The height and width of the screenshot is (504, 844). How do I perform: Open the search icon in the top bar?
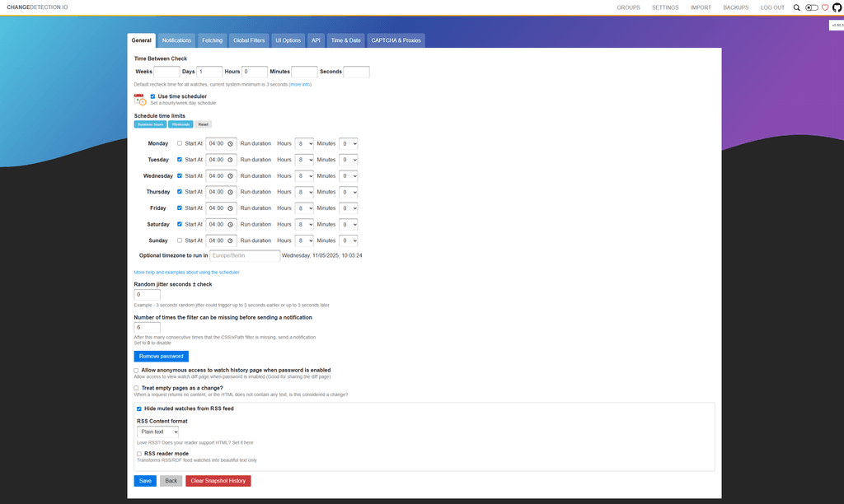[795, 7]
